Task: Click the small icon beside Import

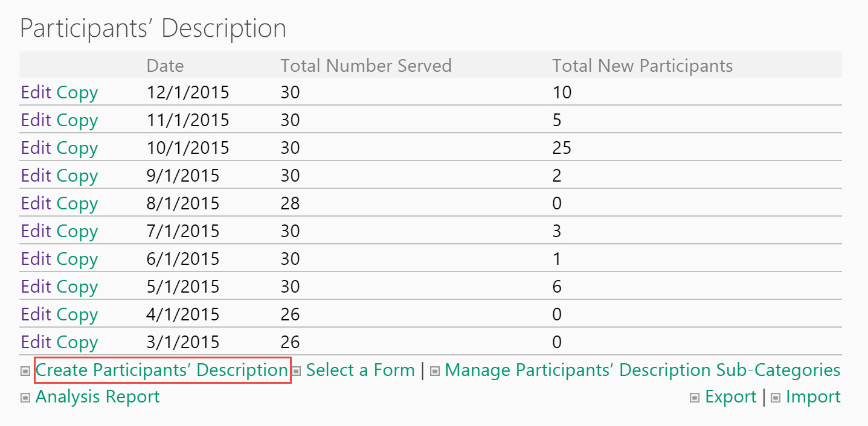Action: (x=776, y=398)
